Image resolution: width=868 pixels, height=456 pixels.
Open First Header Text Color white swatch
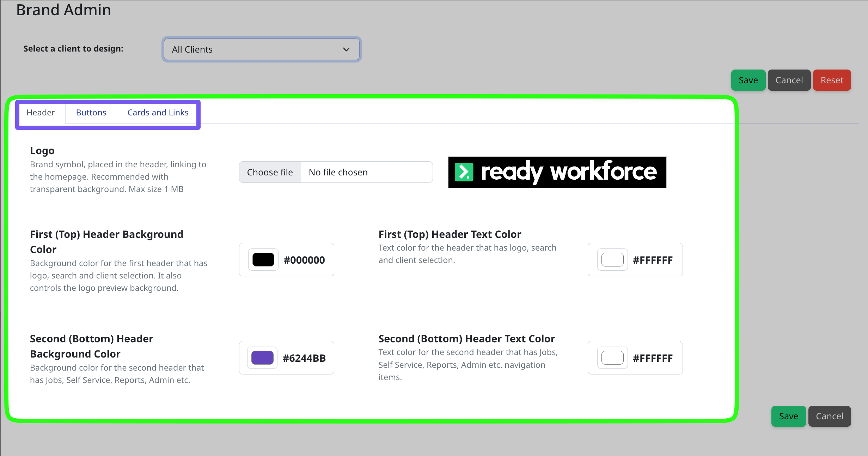[x=612, y=260]
